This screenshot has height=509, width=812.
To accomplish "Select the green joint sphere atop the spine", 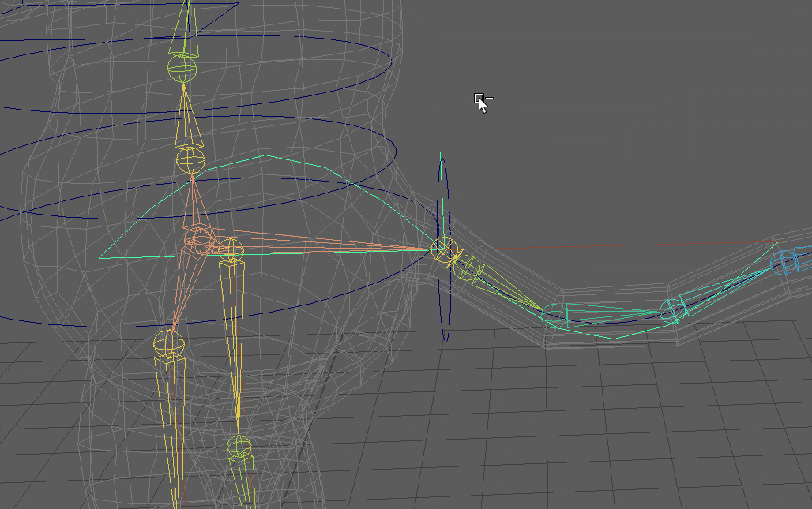I will [182, 69].
